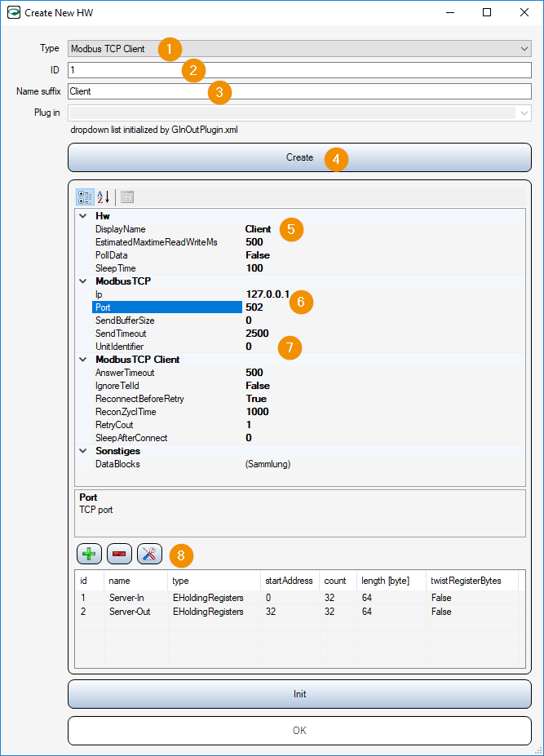Confirm with the OK button
Screen dimensions: 544x756
[299, 731]
